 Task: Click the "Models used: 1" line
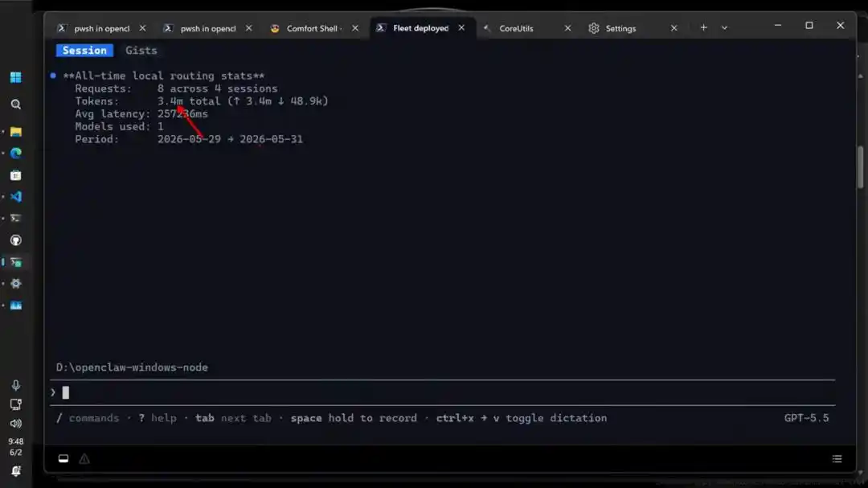tap(119, 127)
